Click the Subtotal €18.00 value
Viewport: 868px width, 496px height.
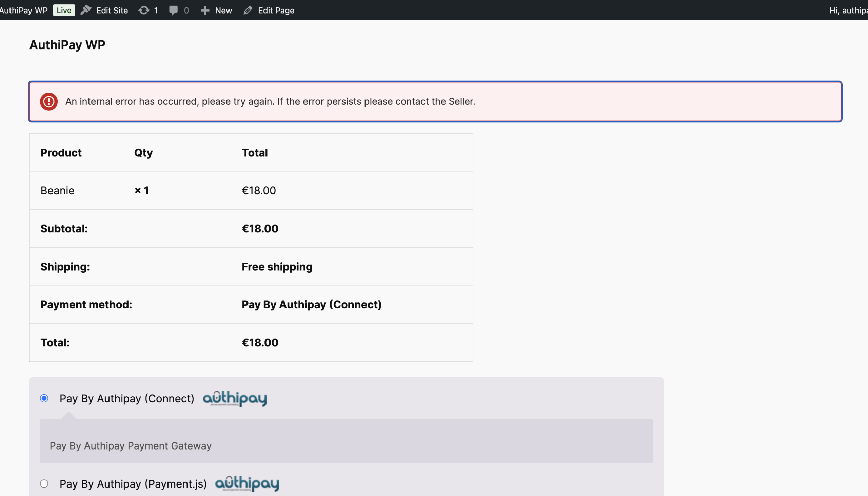click(x=260, y=229)
